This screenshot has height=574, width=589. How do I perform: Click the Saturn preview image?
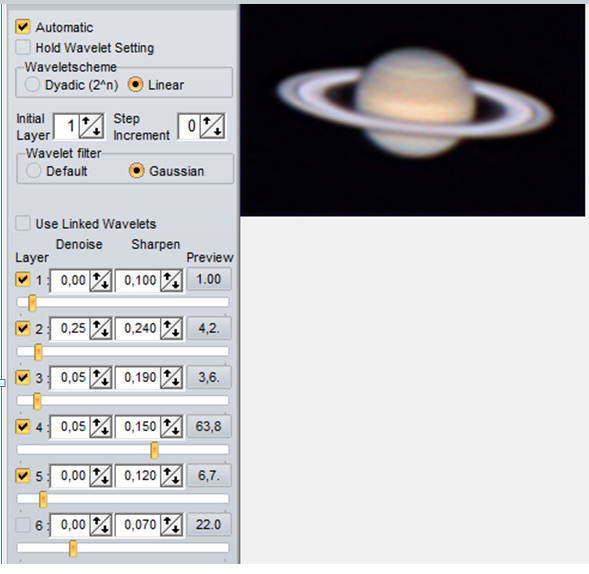[x=412, y=110]
